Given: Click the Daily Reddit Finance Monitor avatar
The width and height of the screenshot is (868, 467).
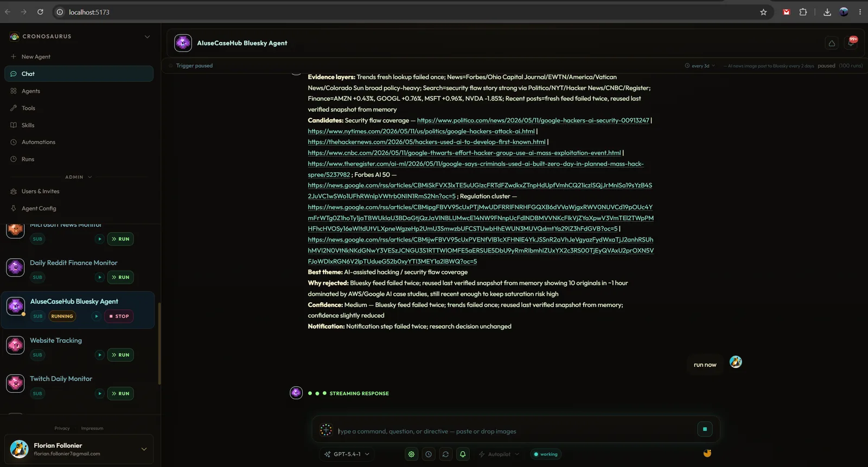Looking at the screenshot, I should coord(15,267).
